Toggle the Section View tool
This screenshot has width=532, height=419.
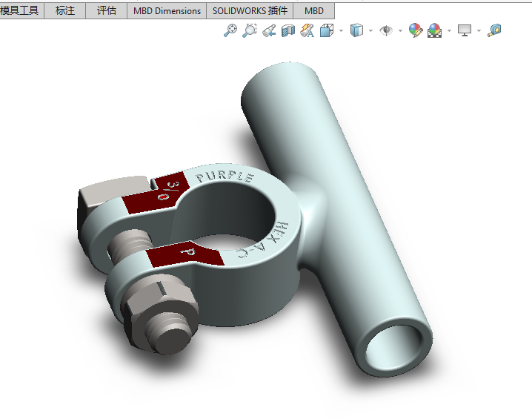pos(288,30)
